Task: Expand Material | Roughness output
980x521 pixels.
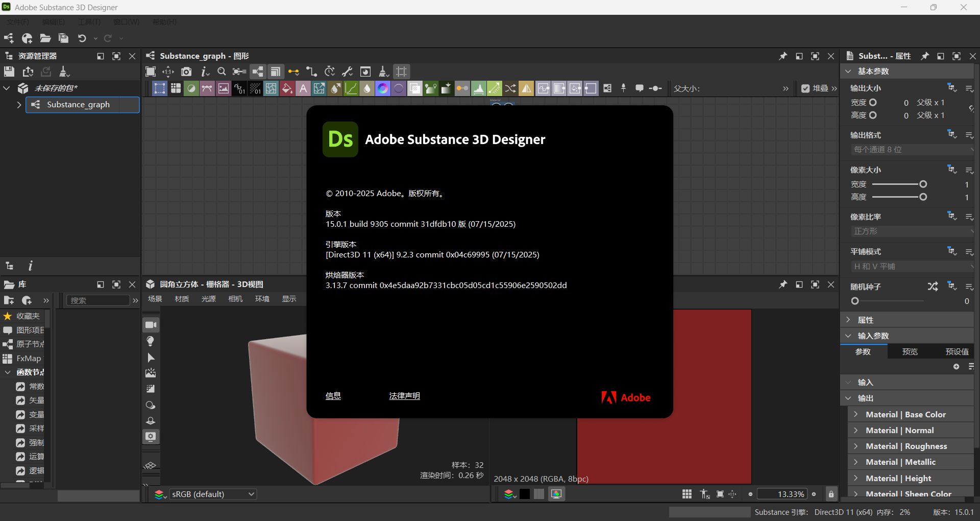Action: pyautogui.click(x=856, y=446)
